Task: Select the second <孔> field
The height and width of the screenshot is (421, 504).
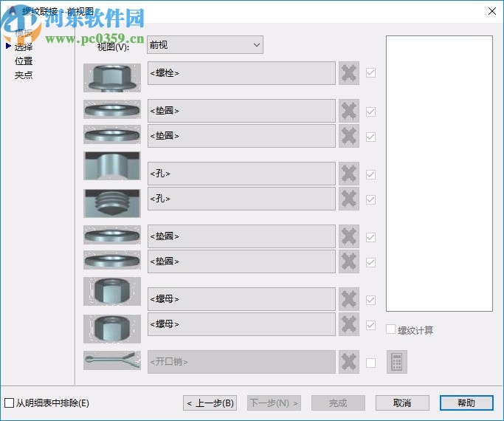Action: pos(241,199)
